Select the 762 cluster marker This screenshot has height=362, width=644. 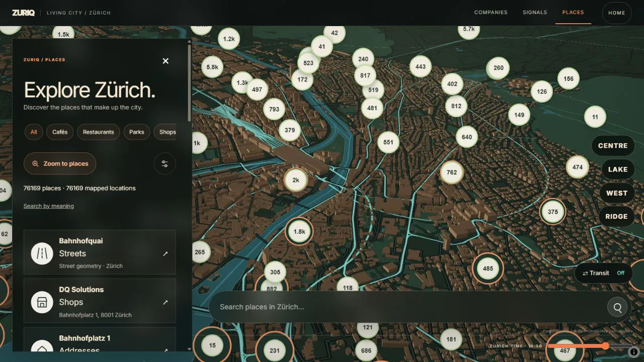click(452, 172)
